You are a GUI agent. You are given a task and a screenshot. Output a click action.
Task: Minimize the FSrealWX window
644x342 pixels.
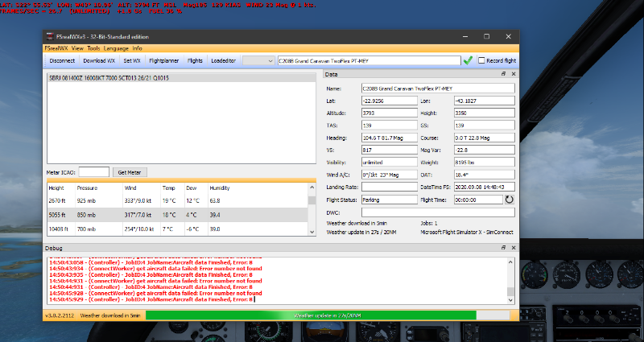click(x=465, y=36)
